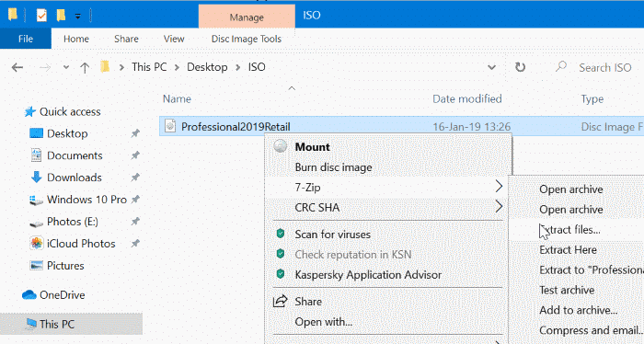Select Add to archive... in 7-Zip submenu
Image resolution: width=644 pixels, height=344 pixels.
click(x=579, y=310)
